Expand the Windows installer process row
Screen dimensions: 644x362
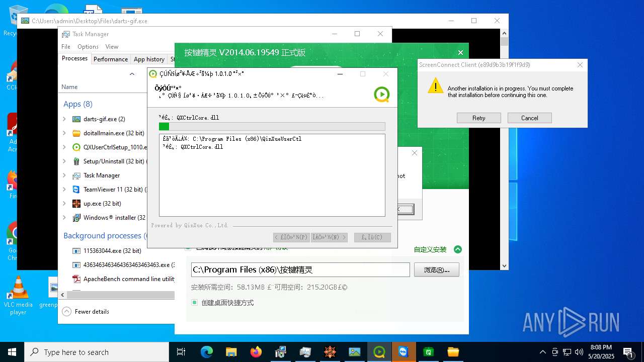coord(64,218)
